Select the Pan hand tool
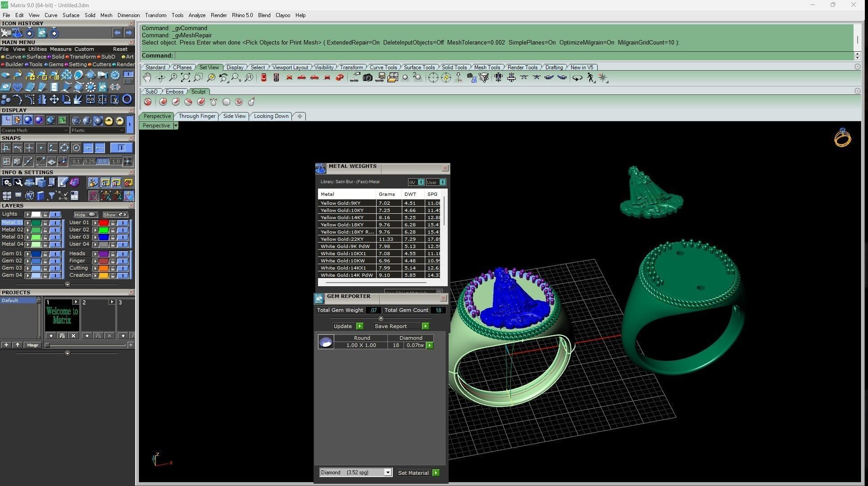The image size is (868, 486). 147,78
